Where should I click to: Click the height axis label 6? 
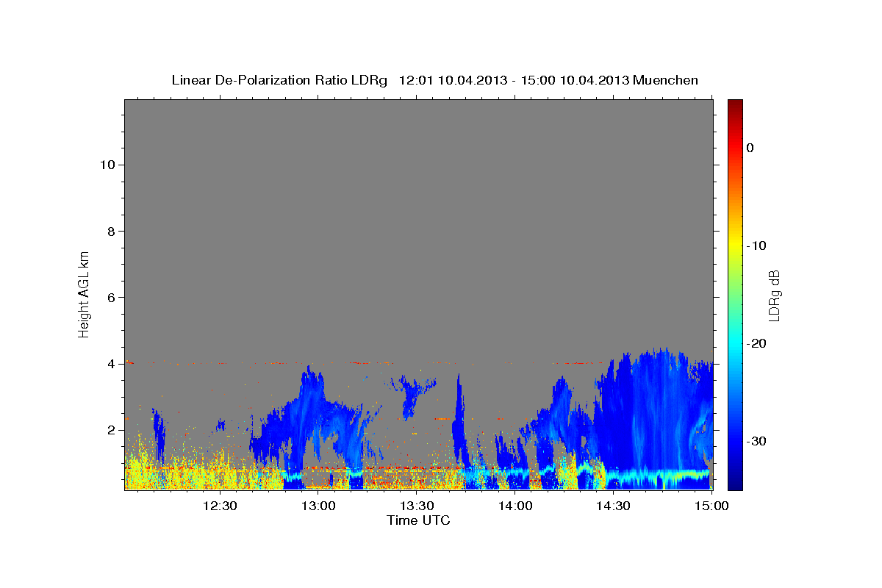110,298
